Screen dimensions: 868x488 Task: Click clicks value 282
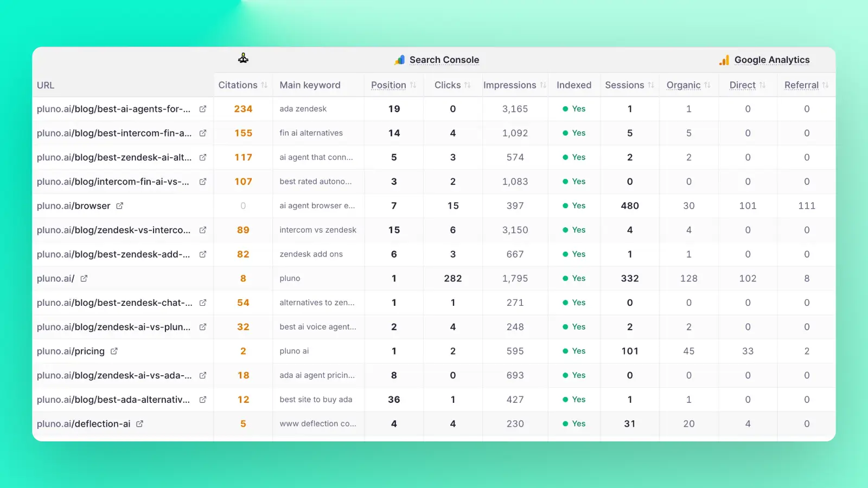tap(453, 278)
